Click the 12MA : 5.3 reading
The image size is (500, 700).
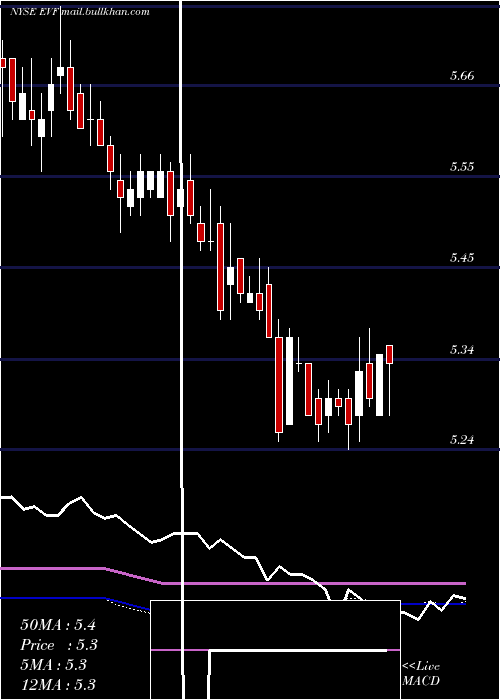[x=58, y=685]
